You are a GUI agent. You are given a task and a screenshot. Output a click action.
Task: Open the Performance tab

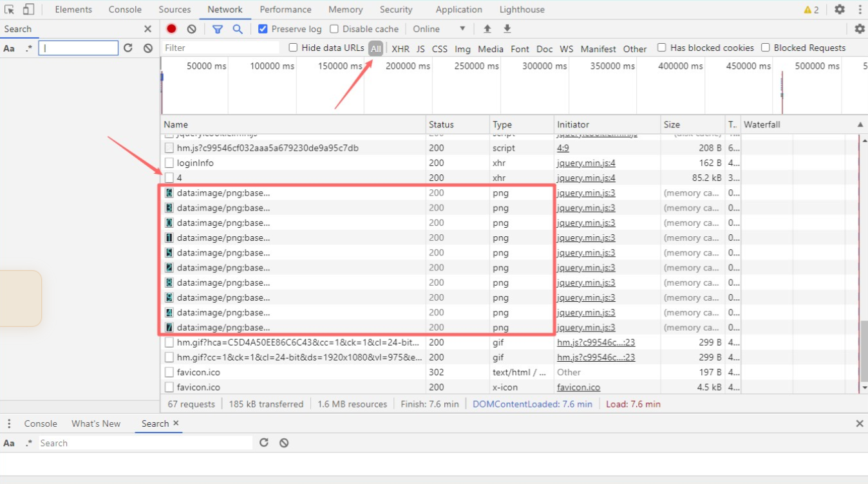(x=285, y=10)
